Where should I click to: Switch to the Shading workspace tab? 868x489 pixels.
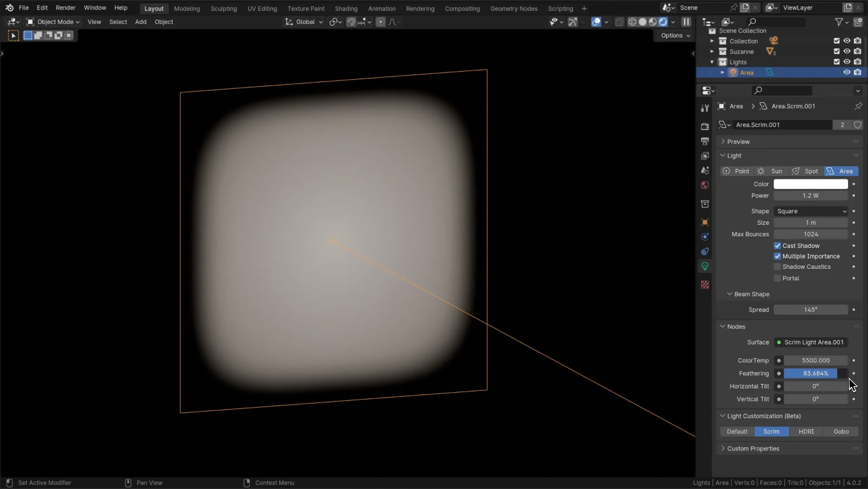click(346, 8)
